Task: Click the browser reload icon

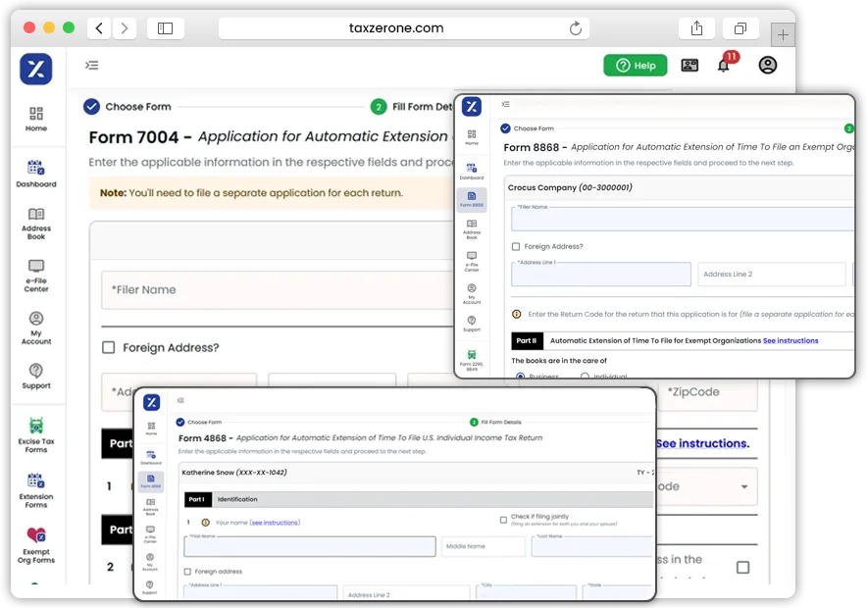Action: click(x=576, y=28)
